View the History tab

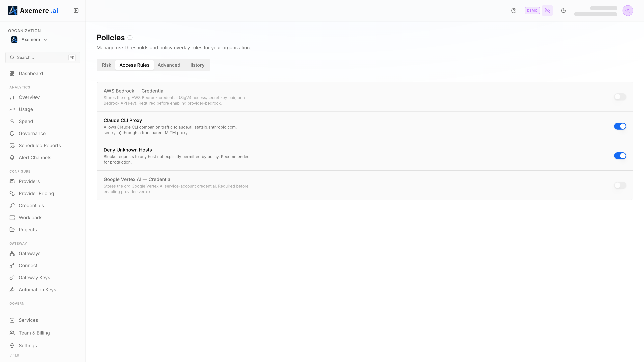tap(196, 65)
